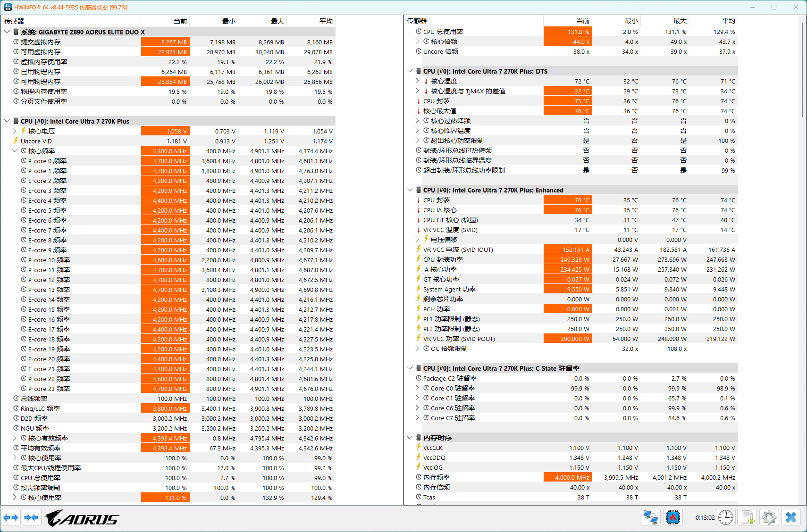
Task: Collapse the CPU Enhanced sensor group
Action: tap(410, 190)
